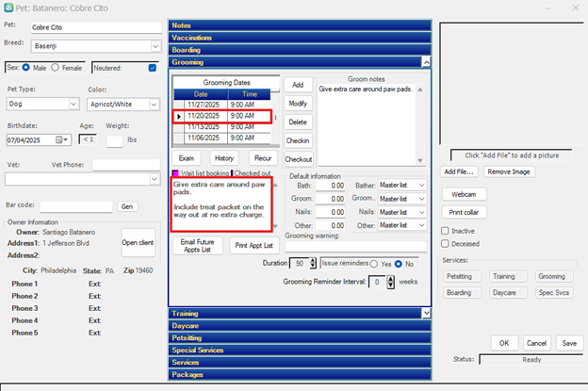This screenshot has height=391, width=588.
Task: Click the Grooming warning input field
Action: (x=356, y=246)
